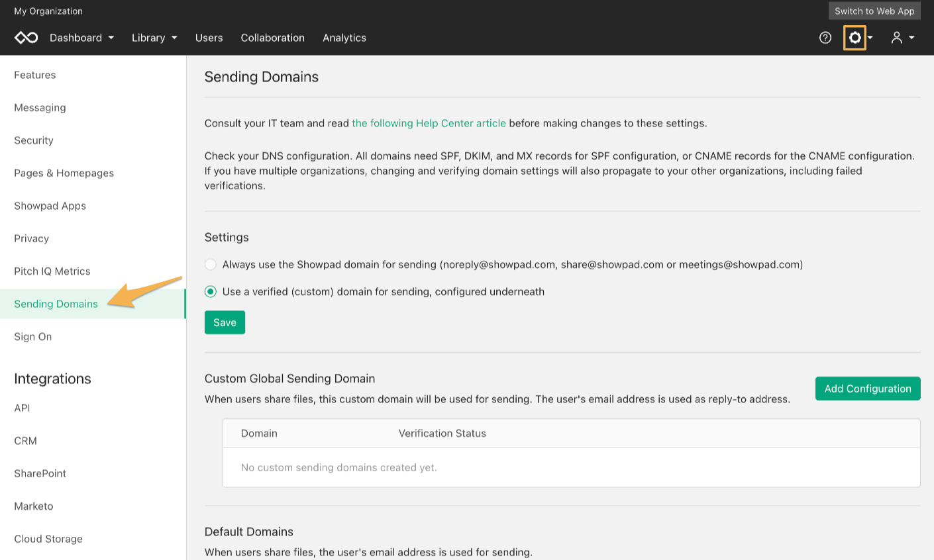Select the verified custom domain radio option
Image resolution: width=934 pixels, height=560 pixels.
coord(210,291)
